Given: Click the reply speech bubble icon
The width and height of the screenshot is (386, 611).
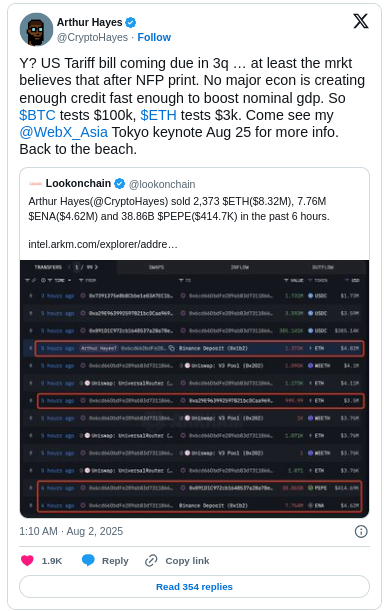Looking at the screenshot, I should point(88,560).
